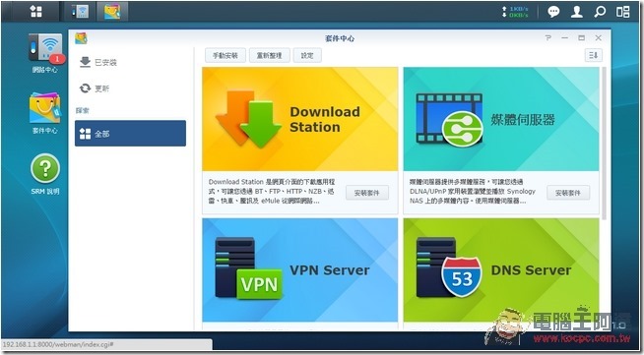Open the user account options icon

click(x=577, y=12)
